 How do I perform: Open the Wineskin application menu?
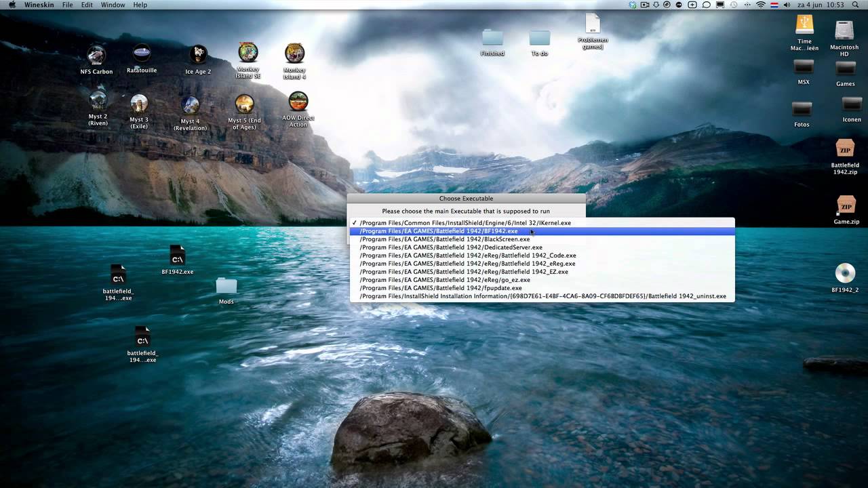(39, 5)
